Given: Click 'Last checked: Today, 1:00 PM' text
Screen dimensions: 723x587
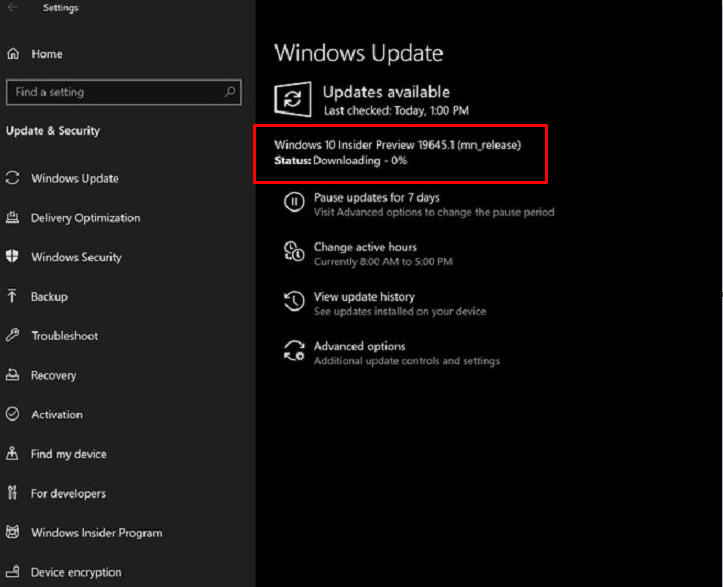Looking at the screenshot, I should coord(396,111).
